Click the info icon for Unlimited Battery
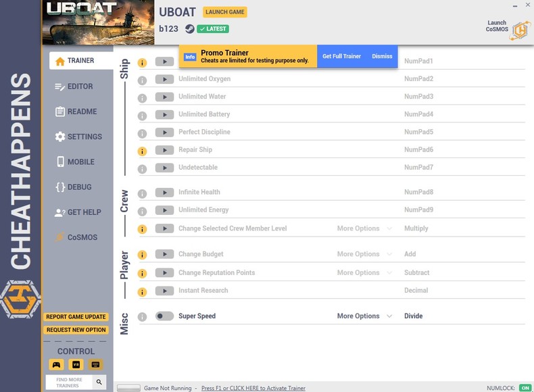This screenshot has height=392, width=534. [x=142, y=116]
